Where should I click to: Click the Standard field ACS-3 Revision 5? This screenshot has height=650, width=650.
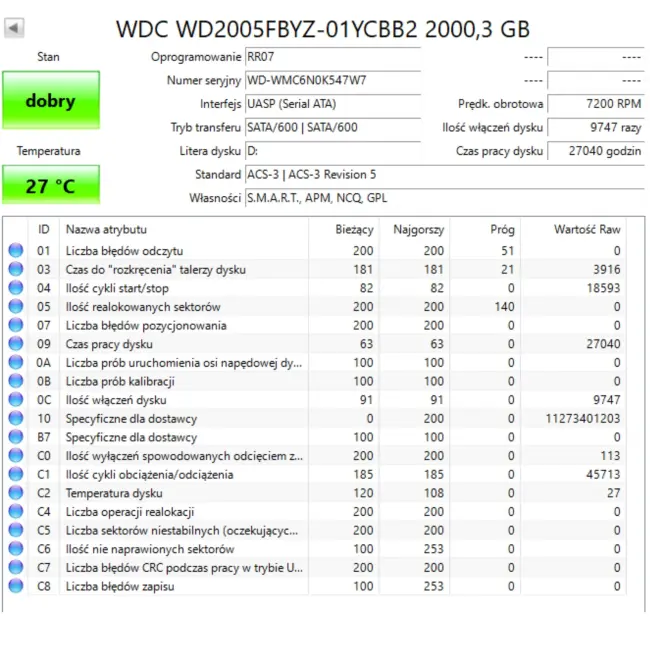click(445, 175)
